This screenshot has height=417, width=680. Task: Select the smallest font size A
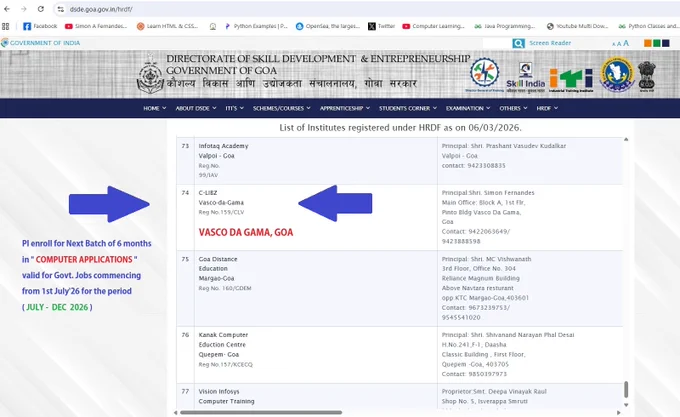614,44
